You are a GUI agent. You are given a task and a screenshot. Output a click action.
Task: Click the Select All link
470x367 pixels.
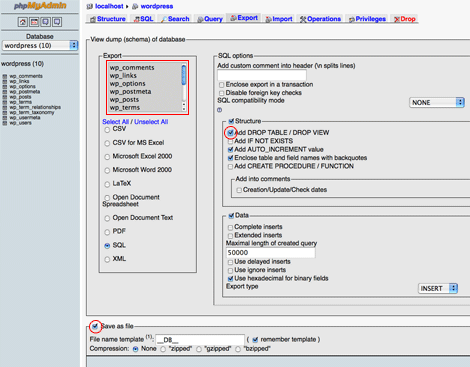115,122
